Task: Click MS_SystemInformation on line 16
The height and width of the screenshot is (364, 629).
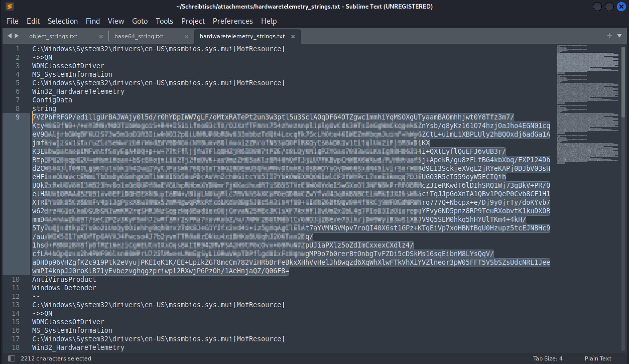Action: [72, 331]
